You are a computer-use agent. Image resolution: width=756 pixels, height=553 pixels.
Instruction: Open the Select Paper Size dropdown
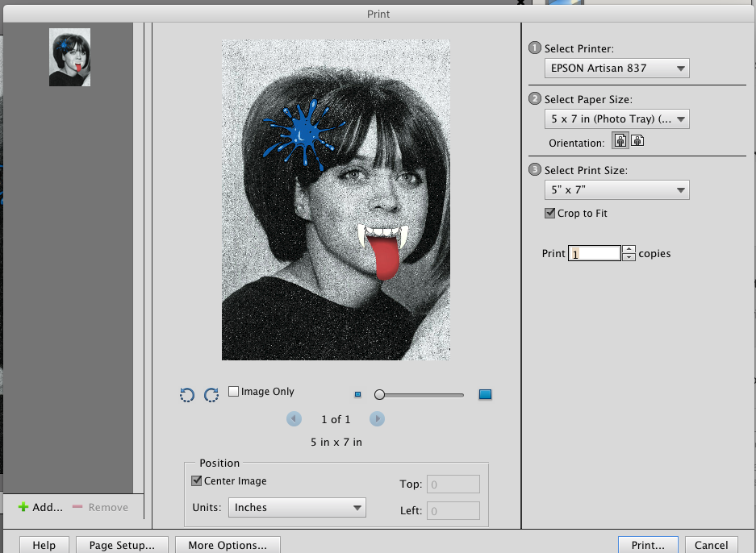click(x=617, y=119)
